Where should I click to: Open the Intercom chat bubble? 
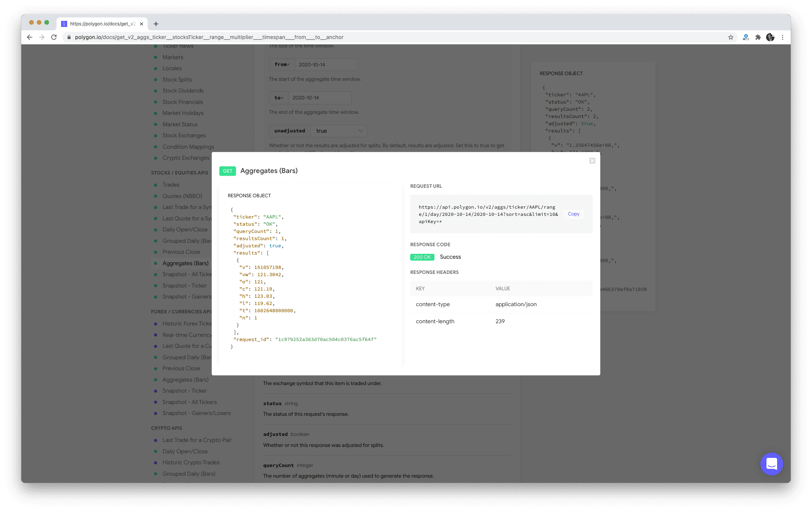[771, 464]
